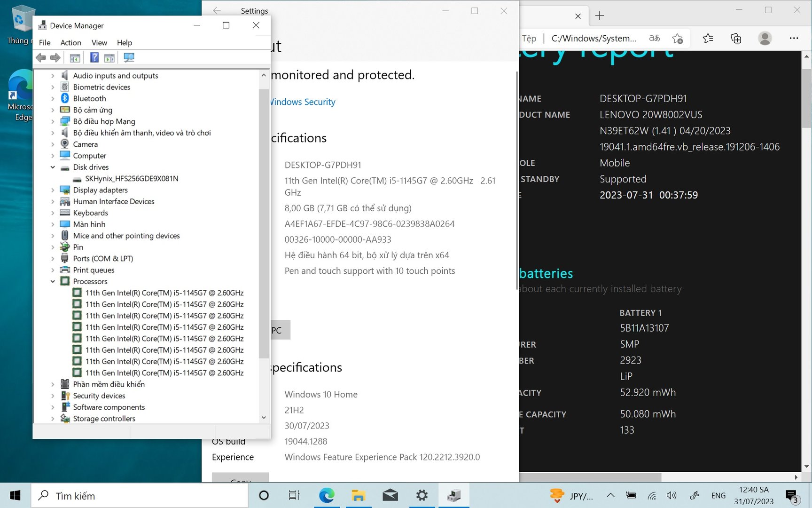Click the Edge profile avatar icon
812x508 pixels.
[x=765, y=39]
